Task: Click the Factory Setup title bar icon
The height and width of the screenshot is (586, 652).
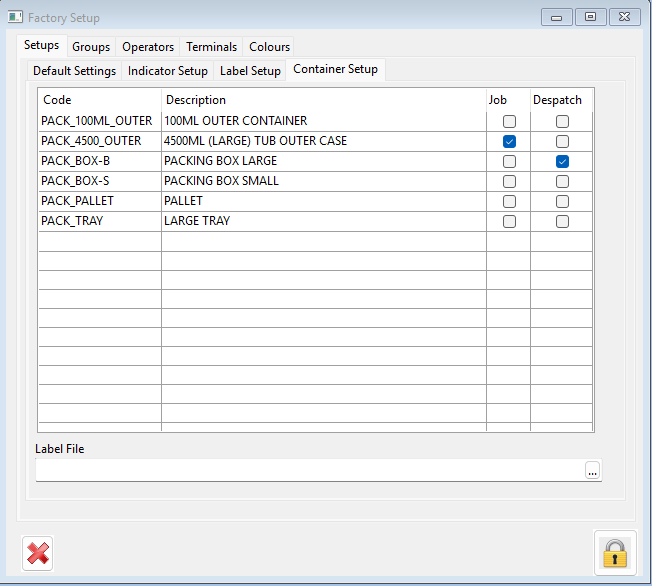Action: click(16, 17)
